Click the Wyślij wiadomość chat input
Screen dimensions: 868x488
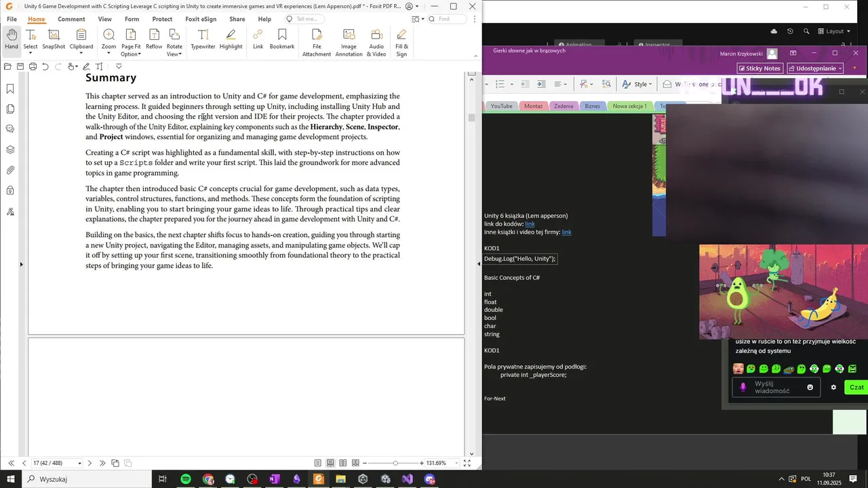pos(776,387)
